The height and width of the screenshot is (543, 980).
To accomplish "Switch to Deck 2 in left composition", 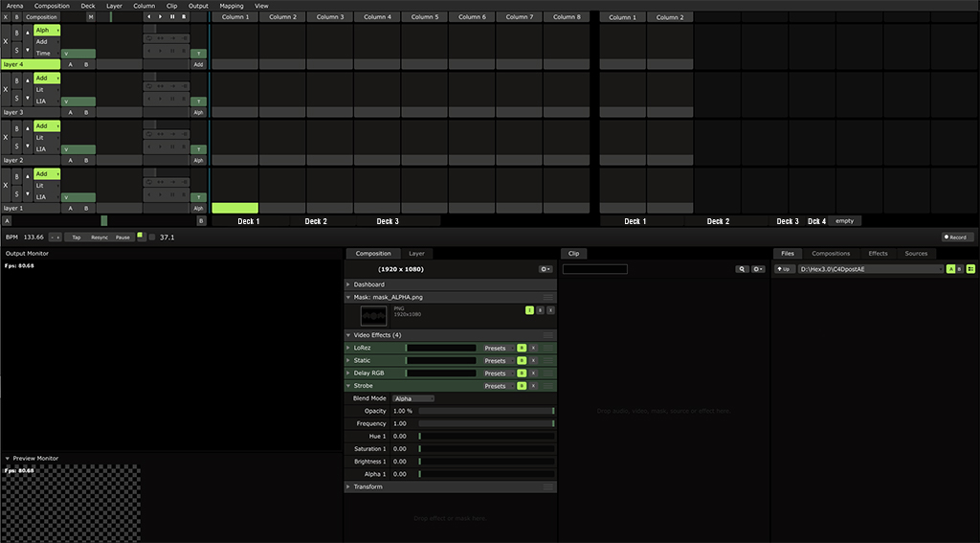I will pyautogui.click(x=316, y=221).
